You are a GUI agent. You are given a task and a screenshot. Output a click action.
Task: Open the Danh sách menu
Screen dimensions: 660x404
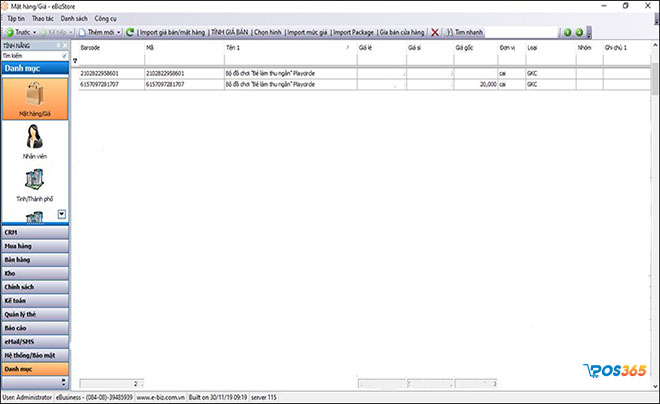coord(74,19)
